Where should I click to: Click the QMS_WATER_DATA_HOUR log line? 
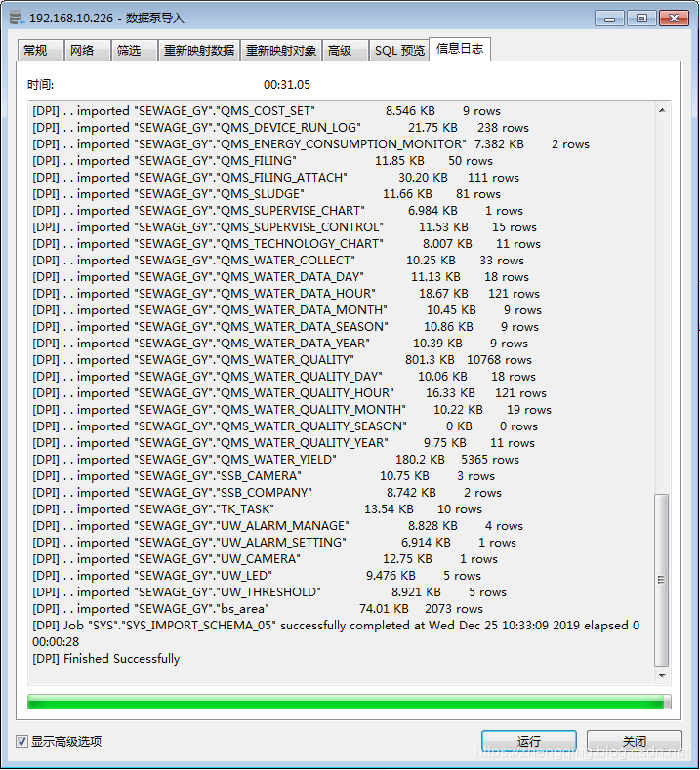286,294
